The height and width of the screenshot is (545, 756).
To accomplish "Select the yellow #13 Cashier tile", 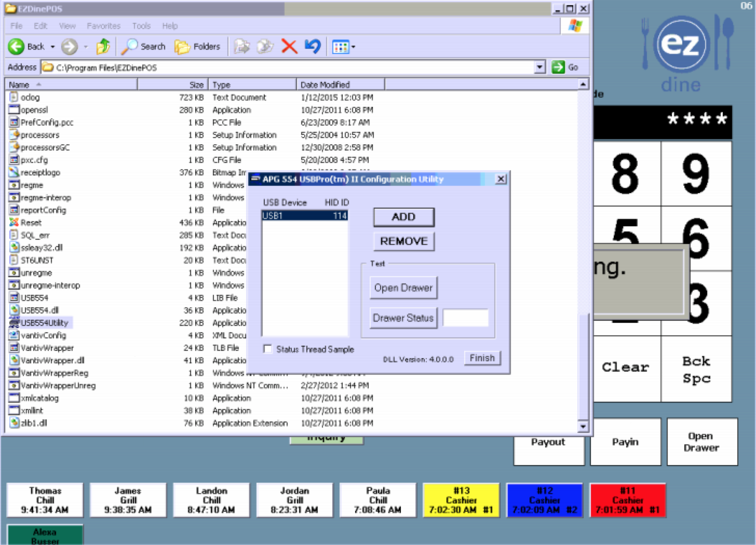I will click(461, 500).
